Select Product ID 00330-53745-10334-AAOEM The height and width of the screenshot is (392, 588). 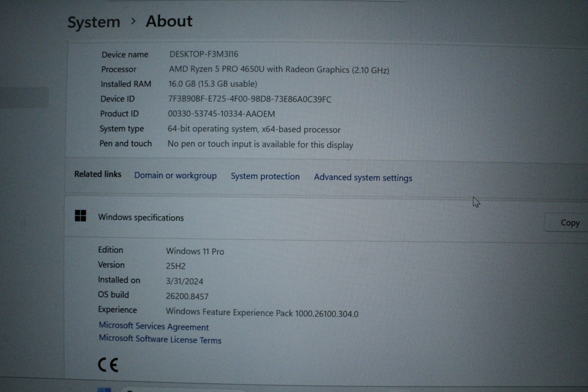coord(221,114)
